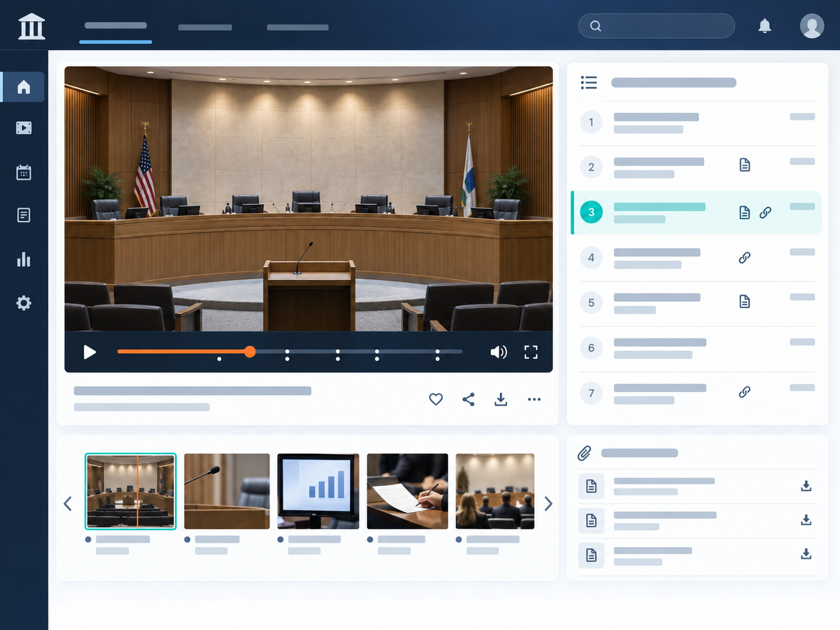Image resolution: width=840 pixels, height=630 pixels.
Task: Enter fullscreen video mode
Action: click(531, 352)
